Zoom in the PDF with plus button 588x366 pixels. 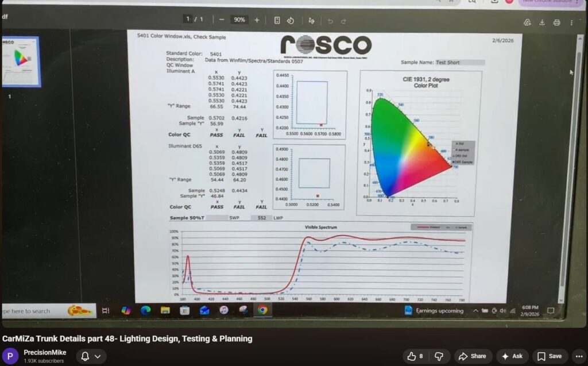[x=257, y=20]
